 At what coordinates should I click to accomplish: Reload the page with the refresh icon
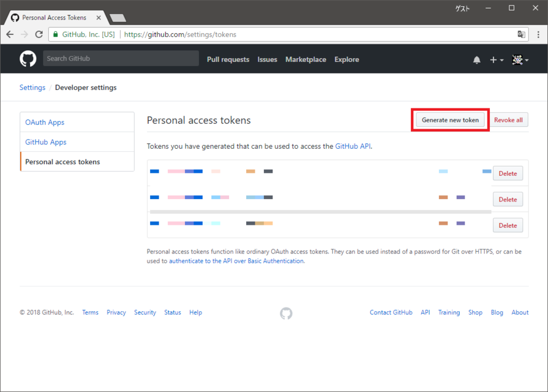coord(39,34)
